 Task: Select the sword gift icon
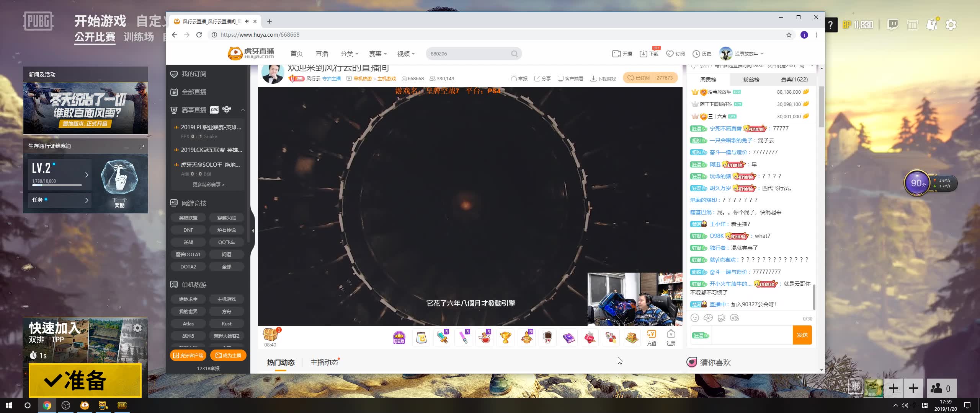point(443,337)
